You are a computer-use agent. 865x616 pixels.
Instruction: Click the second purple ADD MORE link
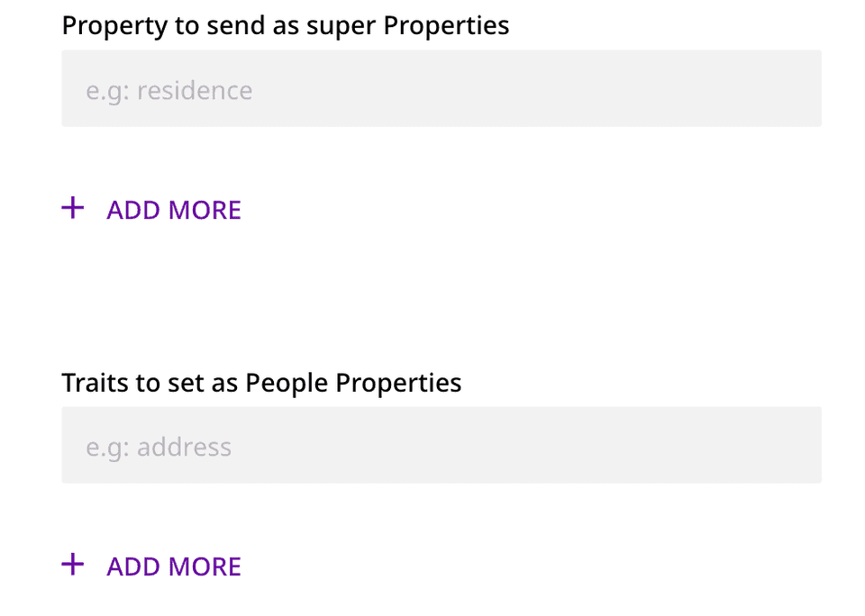click(x=174, y=566)
